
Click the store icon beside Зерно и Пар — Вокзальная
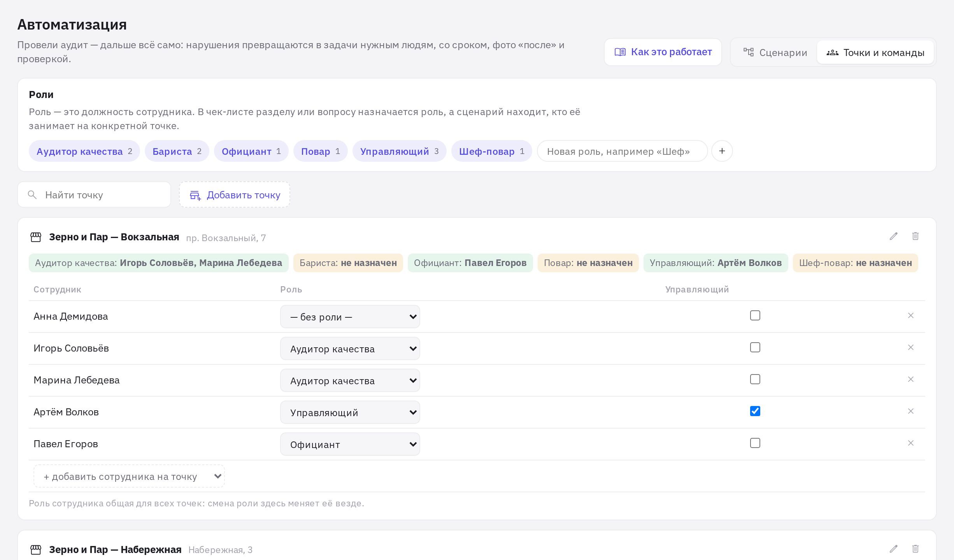[x=36, y=237]
